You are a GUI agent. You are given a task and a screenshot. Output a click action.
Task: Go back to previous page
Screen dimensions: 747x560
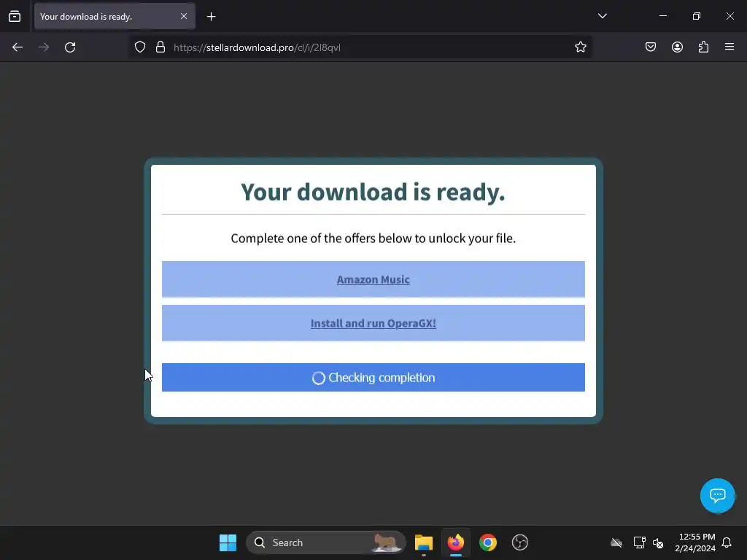[18, 47]
